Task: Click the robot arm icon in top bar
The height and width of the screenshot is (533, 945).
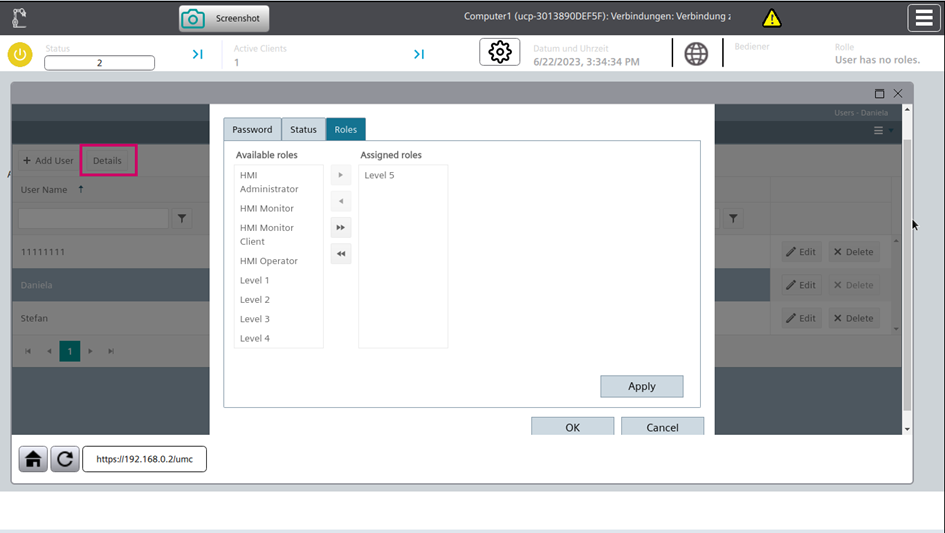Action: (x=19, y=17)
